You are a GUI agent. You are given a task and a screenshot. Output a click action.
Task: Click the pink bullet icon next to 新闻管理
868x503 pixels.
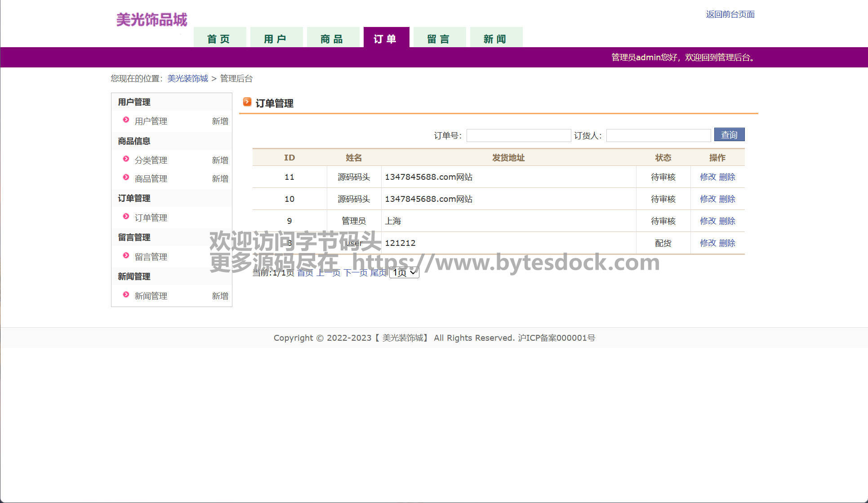coord(126,294)
